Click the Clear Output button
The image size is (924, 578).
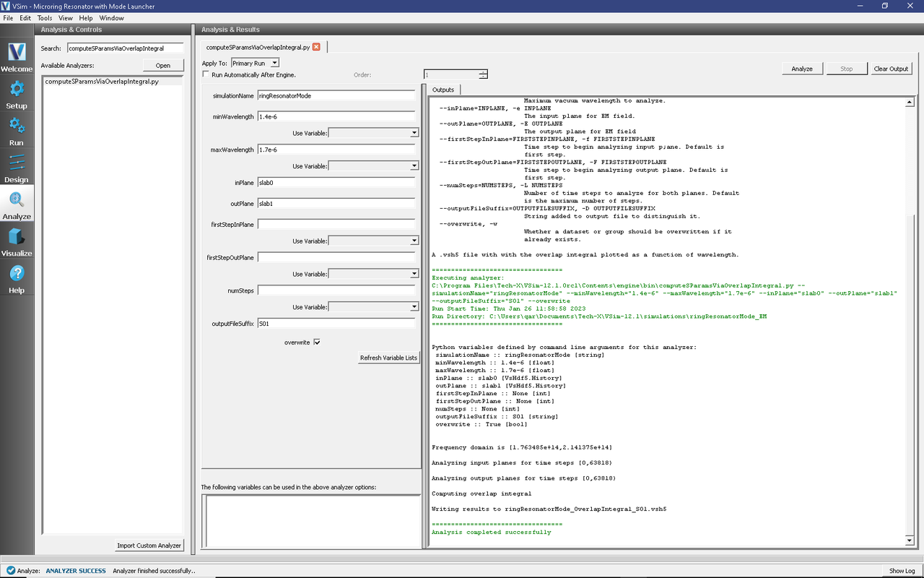pos(891,69)
